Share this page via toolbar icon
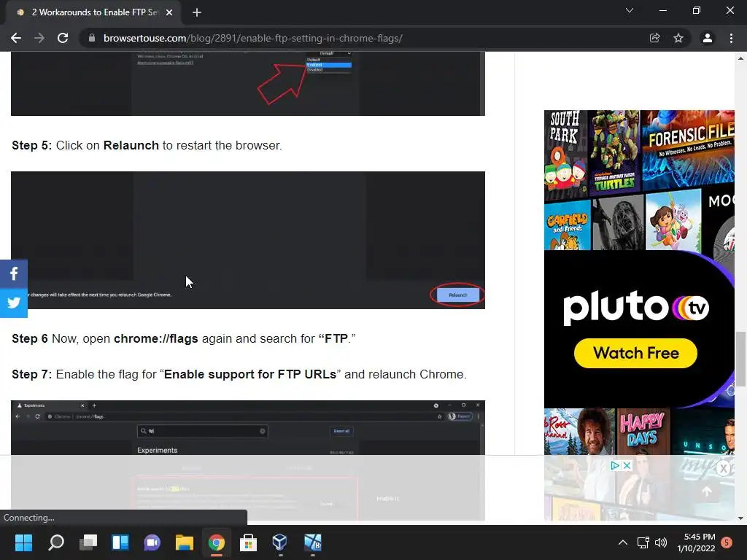Screen dimensions: 747x560 (654, 38)
